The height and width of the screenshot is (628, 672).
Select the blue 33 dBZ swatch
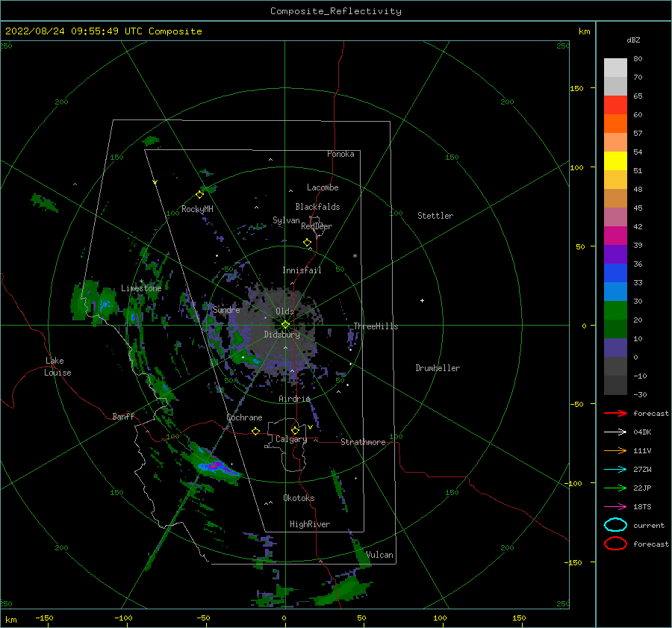pos(615,273)
